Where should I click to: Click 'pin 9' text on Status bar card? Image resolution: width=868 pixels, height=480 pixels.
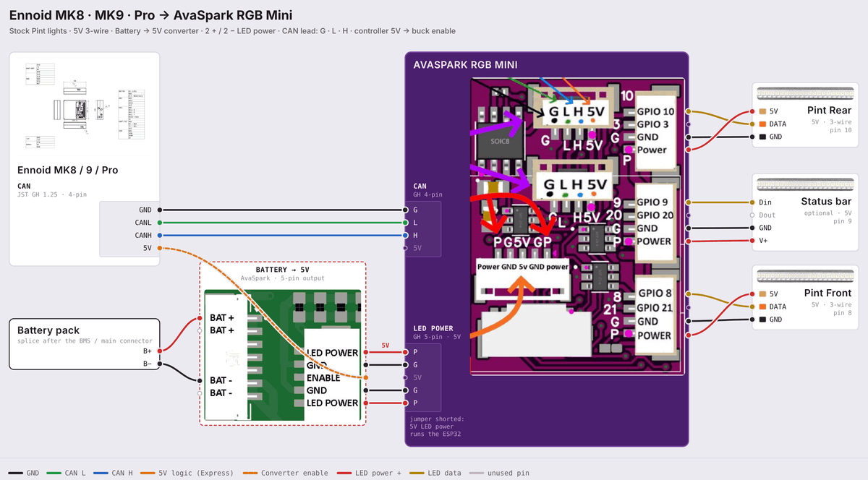pyautogui.click(x=842, y=221)
